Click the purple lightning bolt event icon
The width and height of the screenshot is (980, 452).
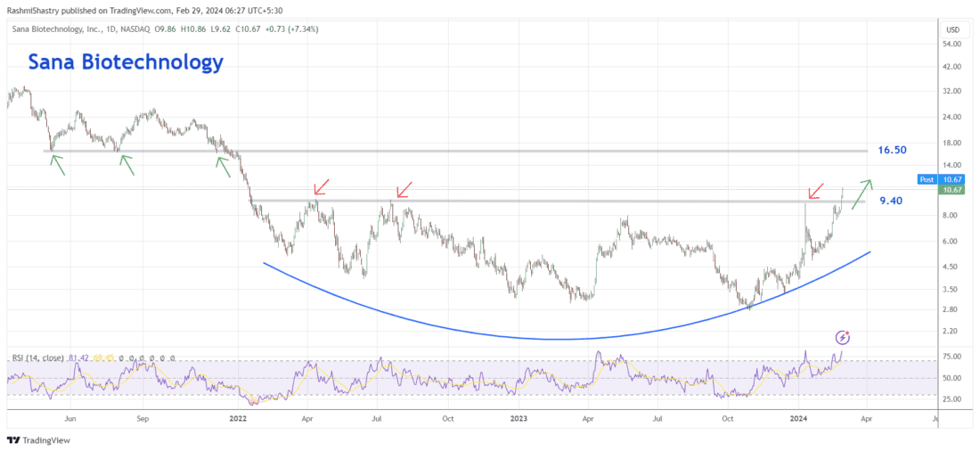pyautogui.click(x=843, y=337)
